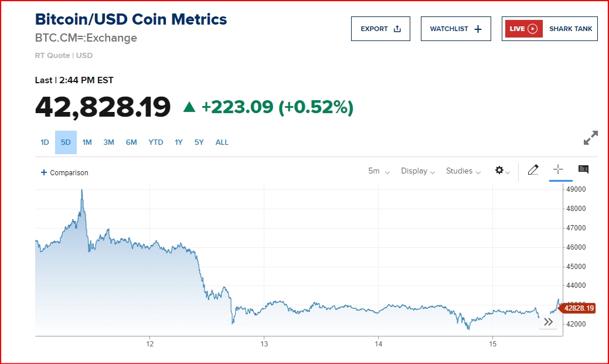
Task: Export chart data
Action: pos(380,29)
